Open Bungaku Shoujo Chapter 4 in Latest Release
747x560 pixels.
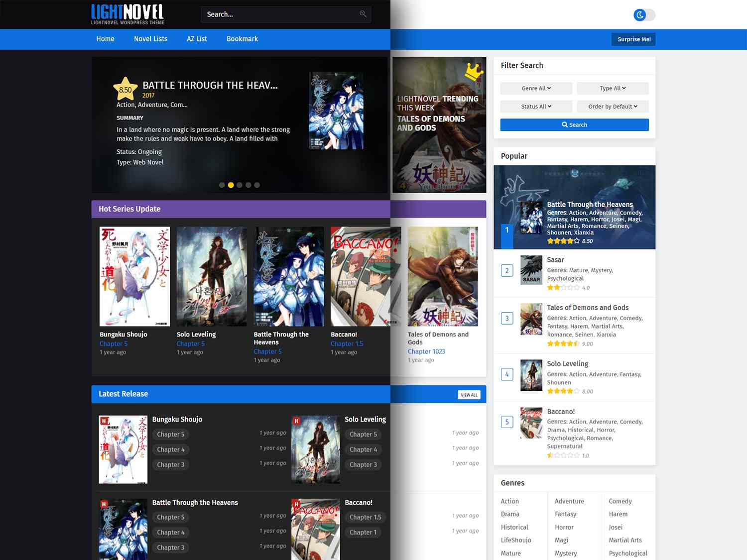pyautogui.click(x=171, y=449)
